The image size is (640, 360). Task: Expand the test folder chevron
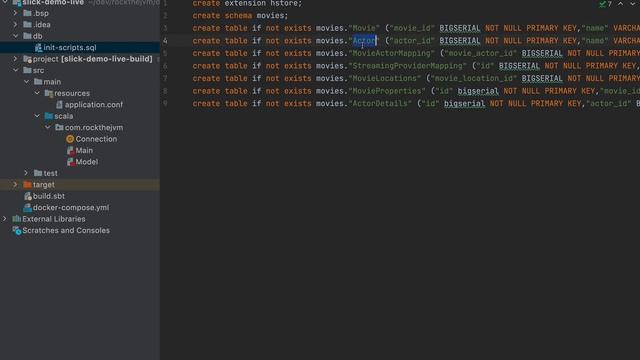[x=27, y=173]
